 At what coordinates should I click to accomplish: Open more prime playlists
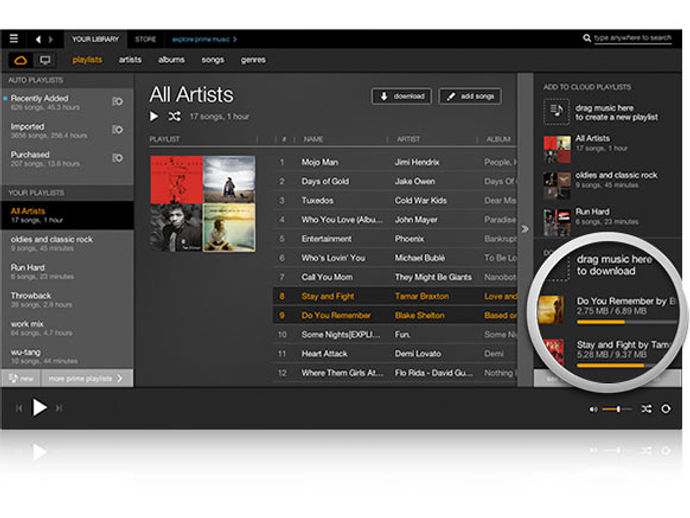pos(87,378)
